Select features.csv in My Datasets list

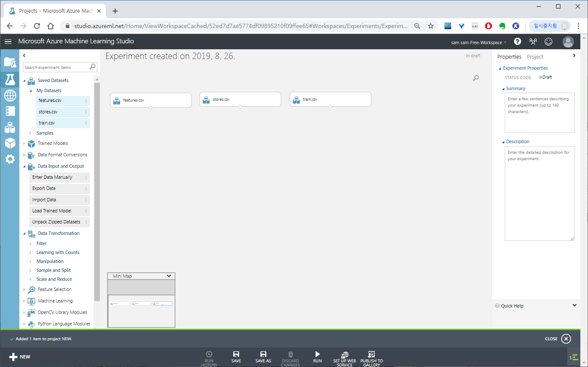(x=63, y=101)
